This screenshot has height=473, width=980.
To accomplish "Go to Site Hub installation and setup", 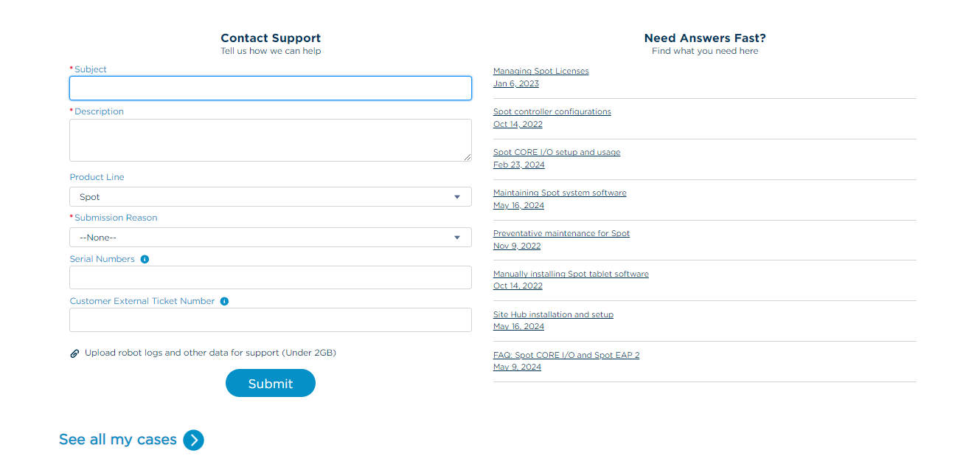I will [x=553, y=315].
